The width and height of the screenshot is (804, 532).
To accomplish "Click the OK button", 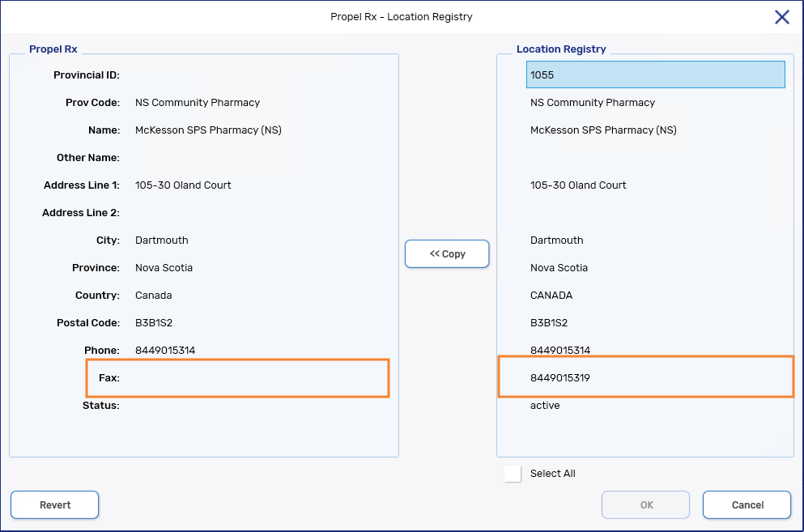I will [x=645, y=504].
